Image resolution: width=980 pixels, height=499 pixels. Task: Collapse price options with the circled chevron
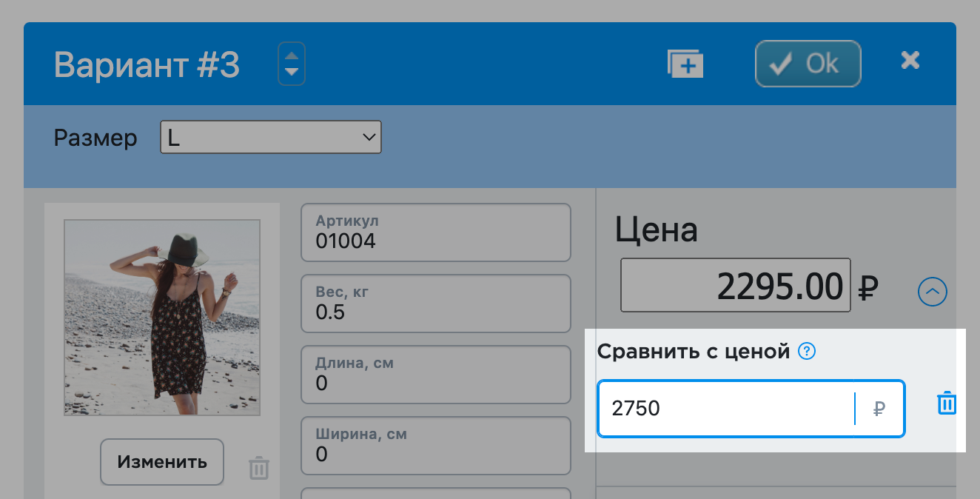[933, 291]
